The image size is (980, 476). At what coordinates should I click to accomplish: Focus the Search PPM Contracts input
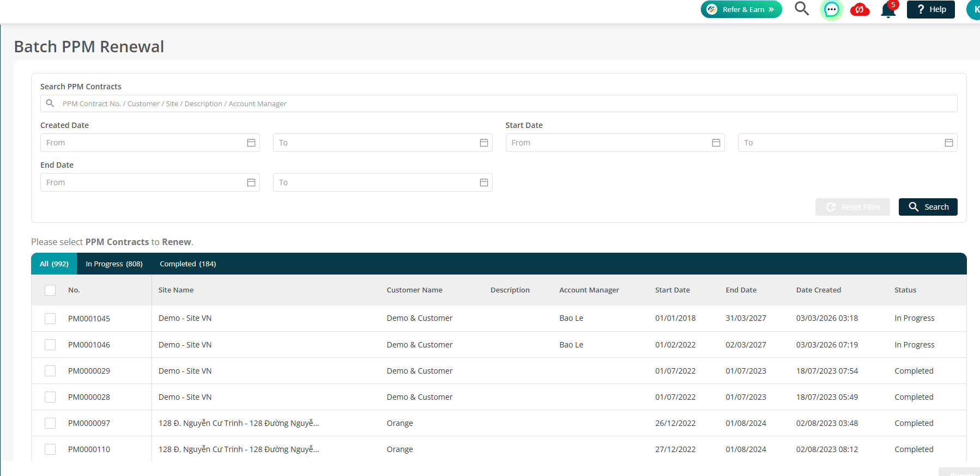pyautogui.click(x=499, y=103)
